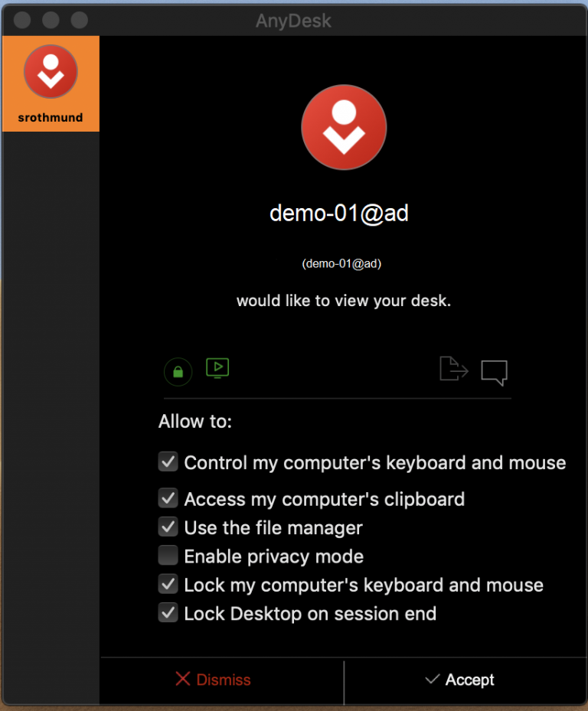
Task: Click the checkmark icon beside Accept
Action: 433,680
